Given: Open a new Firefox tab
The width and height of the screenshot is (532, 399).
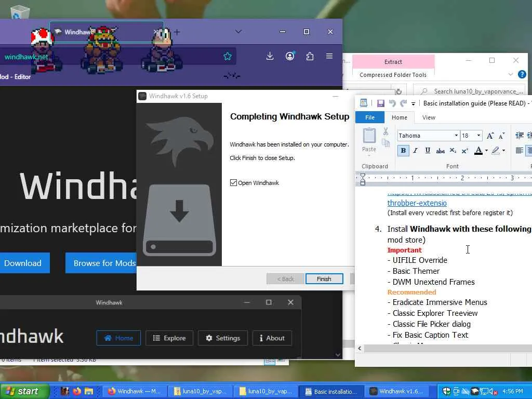Looking at the screenshot, I should pos(177,32).
